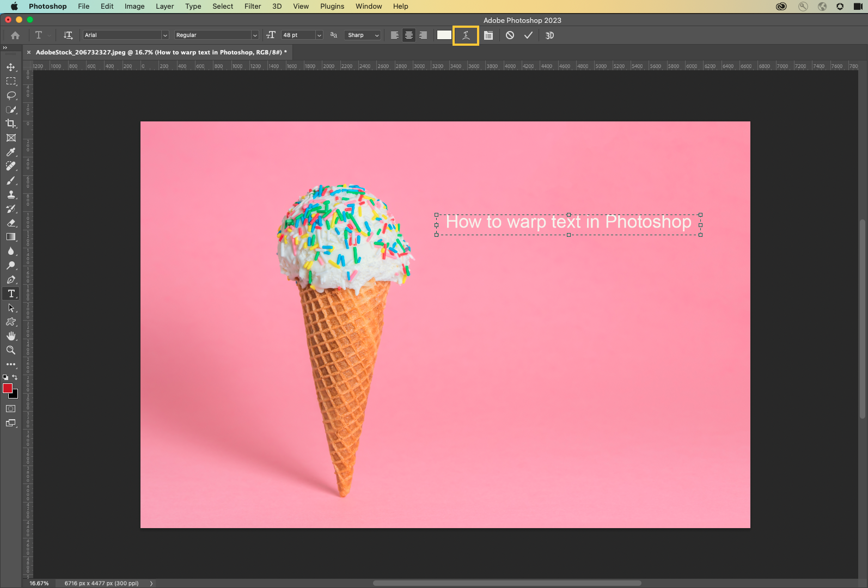
Task: Select the Zoom tool
Action: (x=11, y=350)
